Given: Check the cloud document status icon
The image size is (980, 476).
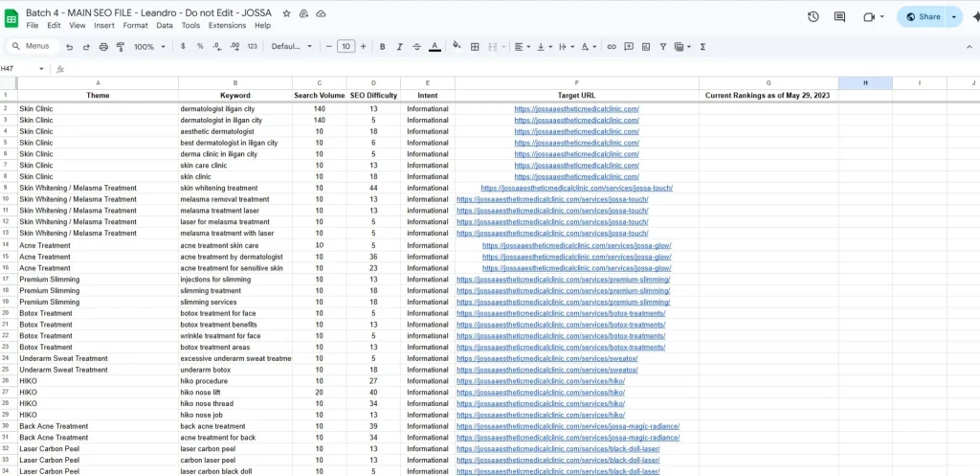Looking at the screenshot, I should click(322, 13).
